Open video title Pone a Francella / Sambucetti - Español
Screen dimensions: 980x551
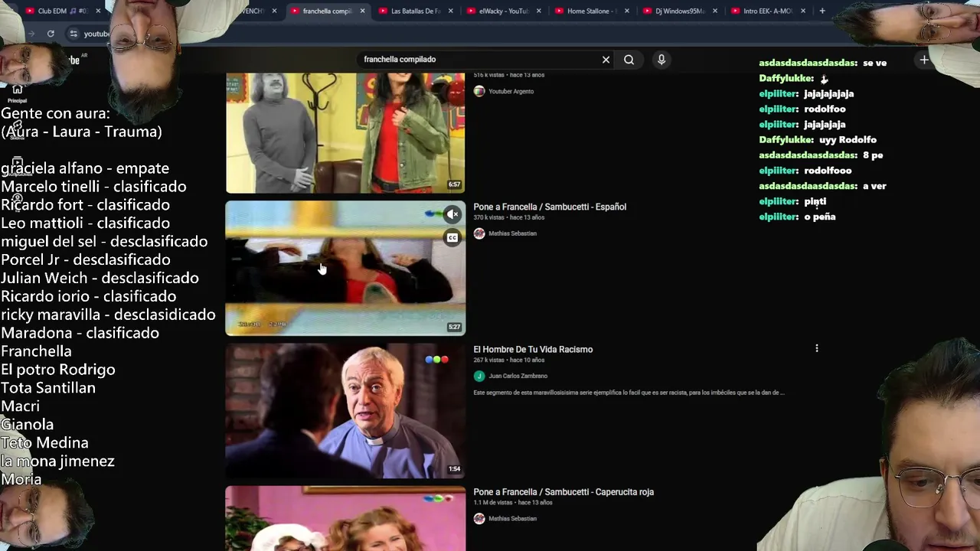[x=550, y=207]
